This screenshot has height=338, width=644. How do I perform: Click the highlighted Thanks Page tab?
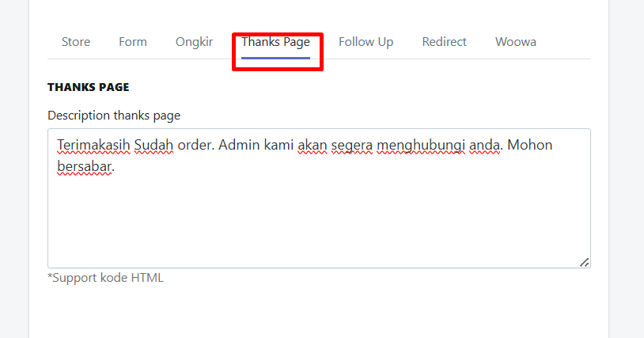[275, 42]
